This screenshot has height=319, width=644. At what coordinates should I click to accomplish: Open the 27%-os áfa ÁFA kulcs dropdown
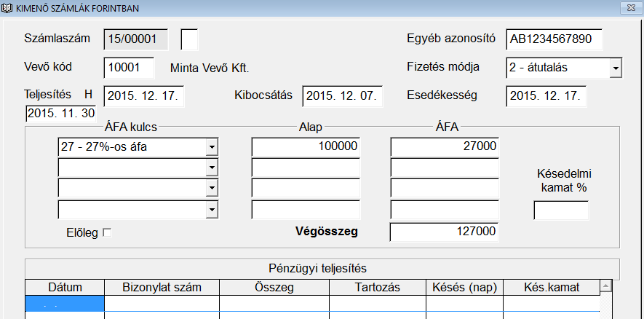point(212,147)
